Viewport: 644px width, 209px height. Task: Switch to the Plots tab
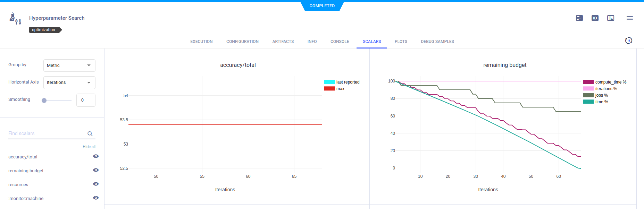[401, 42]
